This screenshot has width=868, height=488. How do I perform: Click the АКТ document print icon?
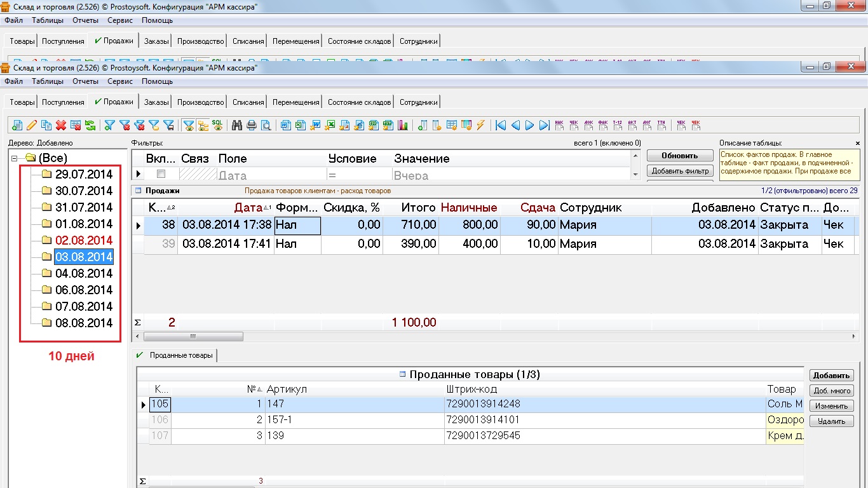click(x=632, y=125)
